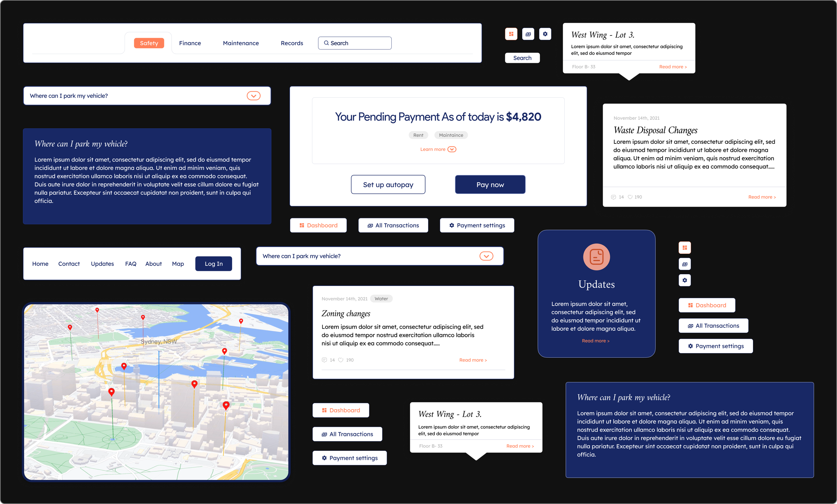Select the Finance tab
The image size is (837, 504).
pyautogui.click(x=190, y=43)
